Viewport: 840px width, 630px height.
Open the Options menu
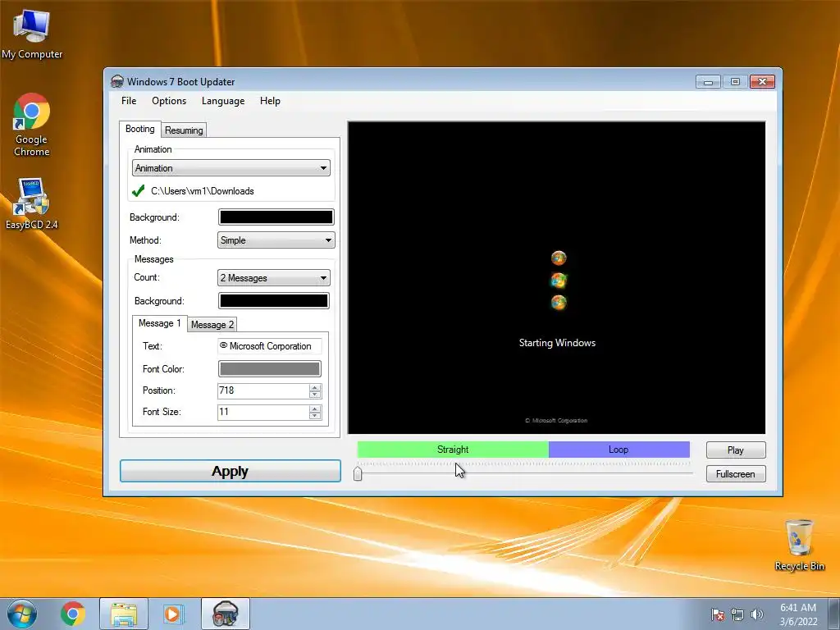click(169, 101)
